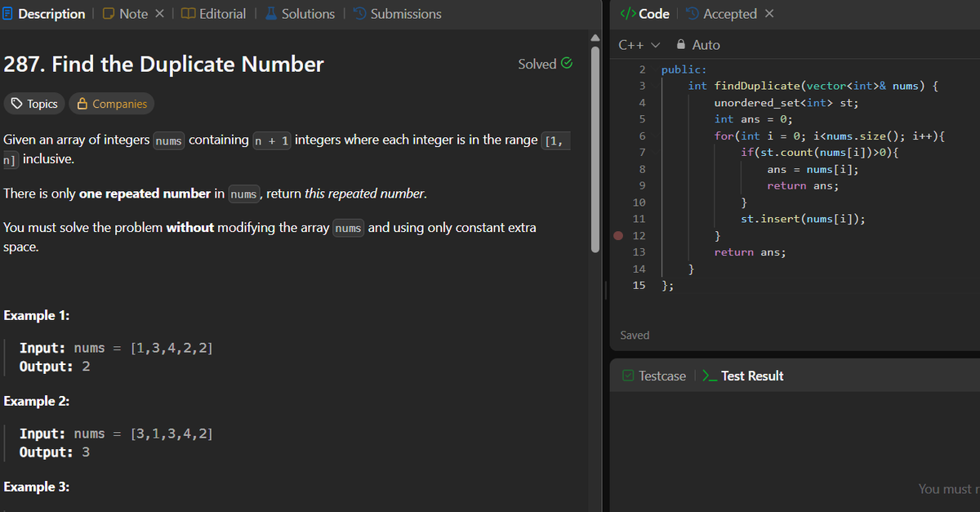Click the Example 1 input '[1,3,4,2,2]'
This screenshot has width=980, height=512.
coord(171,348)
